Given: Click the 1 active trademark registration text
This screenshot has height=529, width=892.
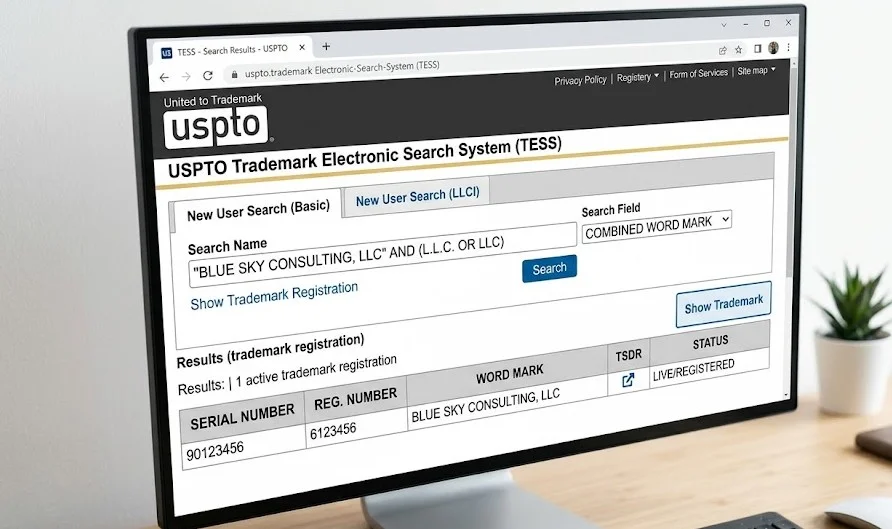Looking at the screenshot, I should (x=316, y=373).
